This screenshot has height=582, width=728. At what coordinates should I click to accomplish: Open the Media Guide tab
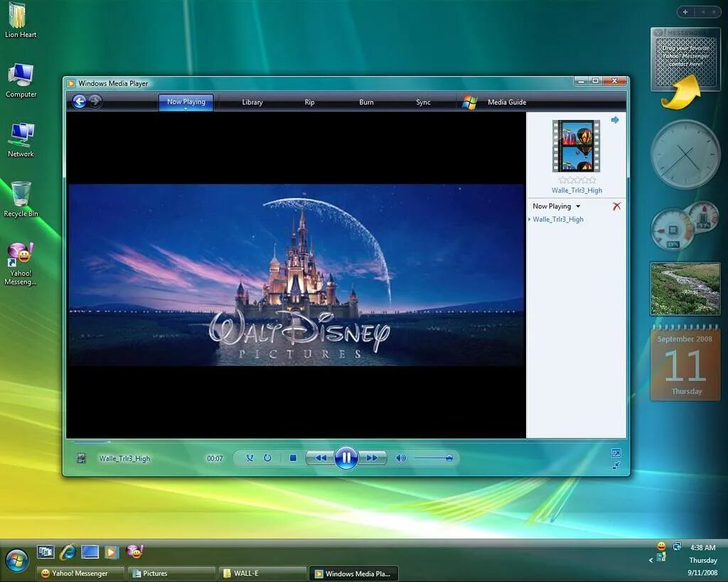tap(506, 102)
